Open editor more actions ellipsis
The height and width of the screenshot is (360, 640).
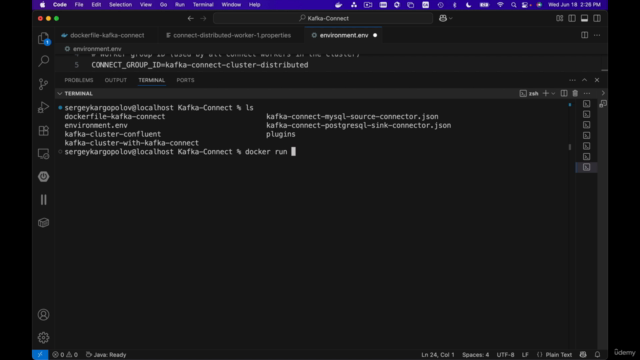pos(597,35)
